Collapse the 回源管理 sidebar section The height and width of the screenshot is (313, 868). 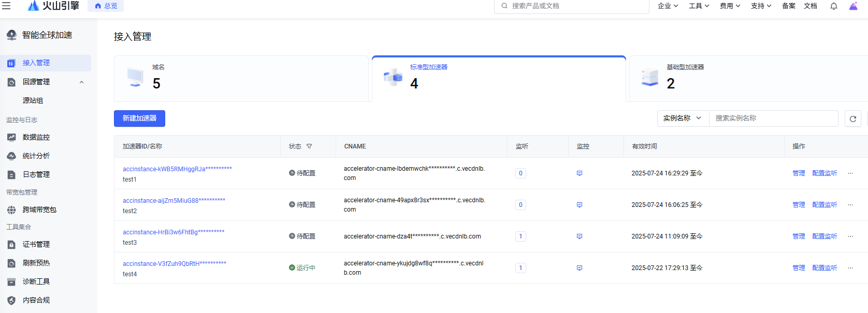click(x=81, y=82)
